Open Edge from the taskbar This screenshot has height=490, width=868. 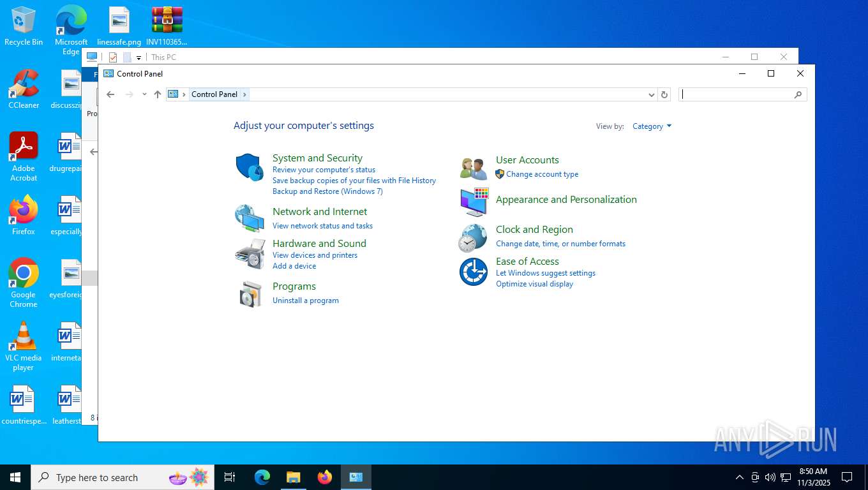pyautogui.click(x=262, y=477)
